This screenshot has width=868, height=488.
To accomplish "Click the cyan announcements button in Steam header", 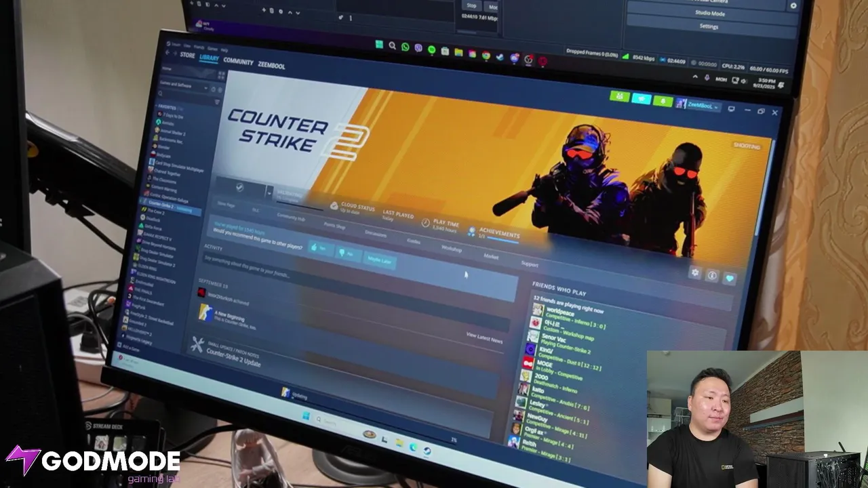I will [642, 99].
